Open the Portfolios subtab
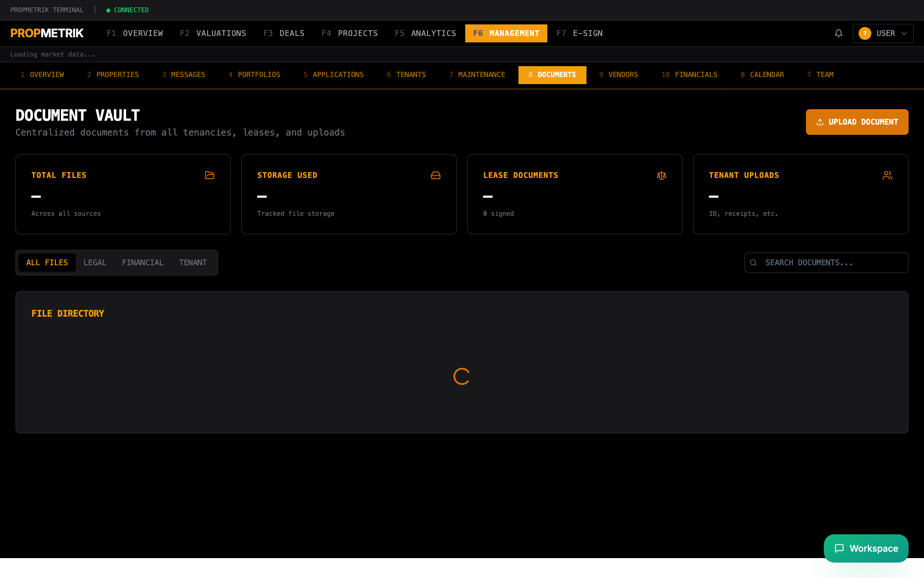 (x=254, y=74)
